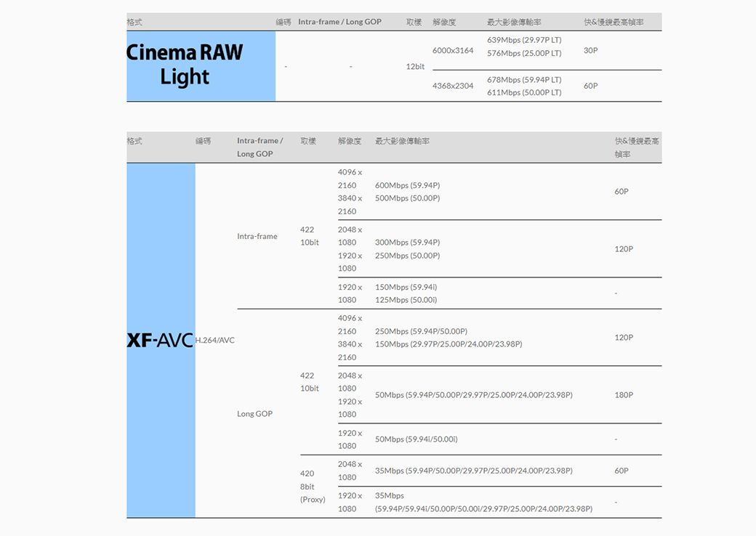The width and height of the screenshot is (756, 536).
Task: Click the 30P frame rate in the Cinema RAW Light table
Action: tap(590, 50)
